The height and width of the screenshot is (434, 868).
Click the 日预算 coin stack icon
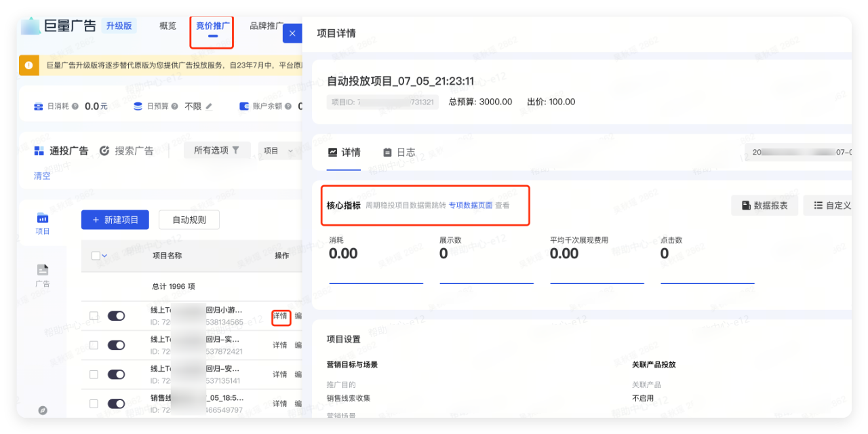138,106
